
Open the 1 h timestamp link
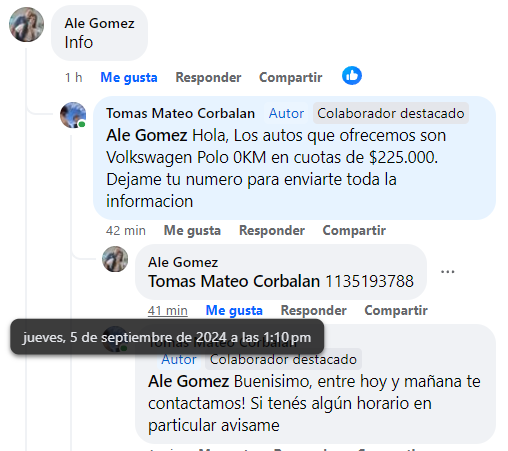(74, 77)
